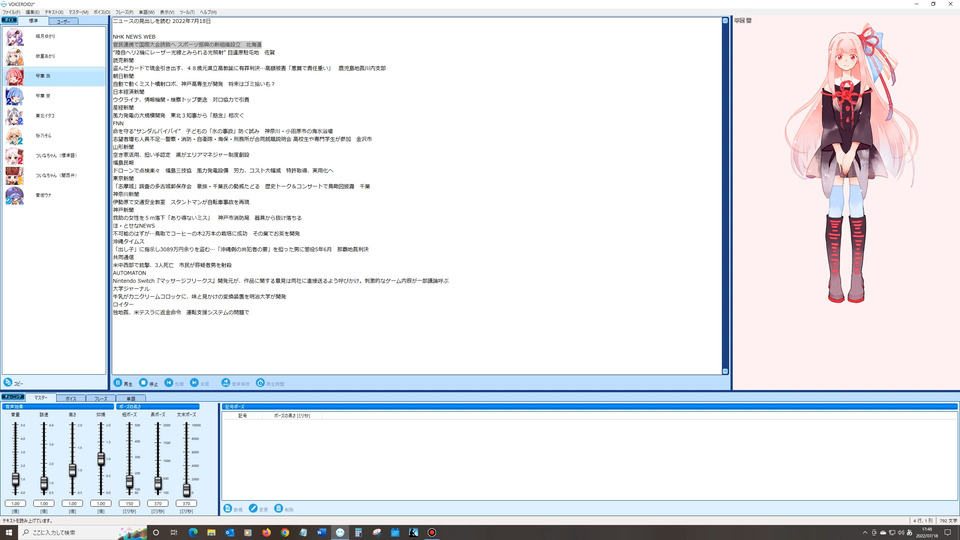Click the 文末ポーズ value input field
The image size is (960, 540).
click(186, 503)
